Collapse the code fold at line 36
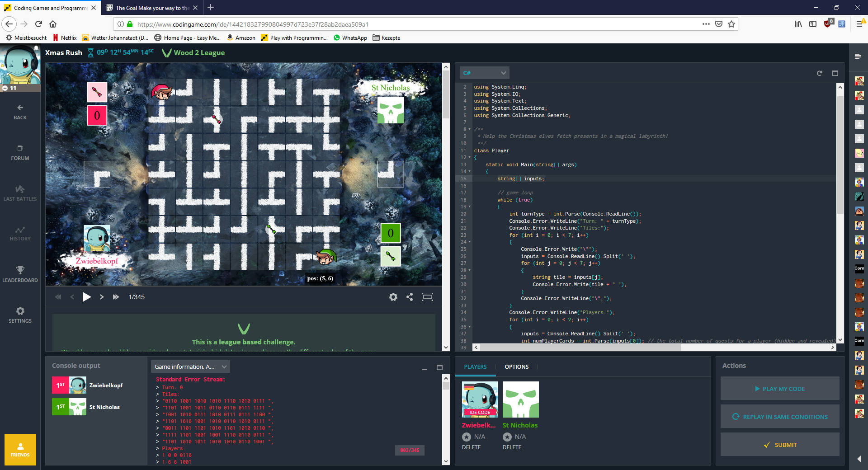The height and width of the screenshot is (470, 868). (470, 327)
